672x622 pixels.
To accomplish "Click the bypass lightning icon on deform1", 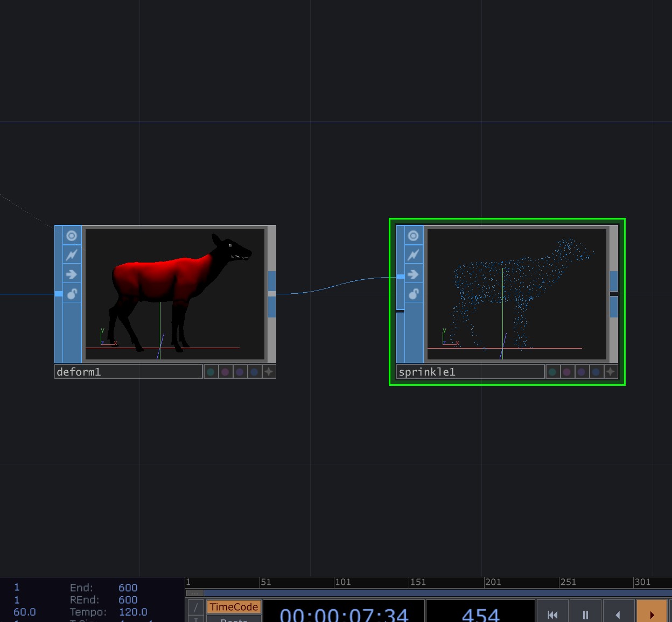I will tap(72, 255).
